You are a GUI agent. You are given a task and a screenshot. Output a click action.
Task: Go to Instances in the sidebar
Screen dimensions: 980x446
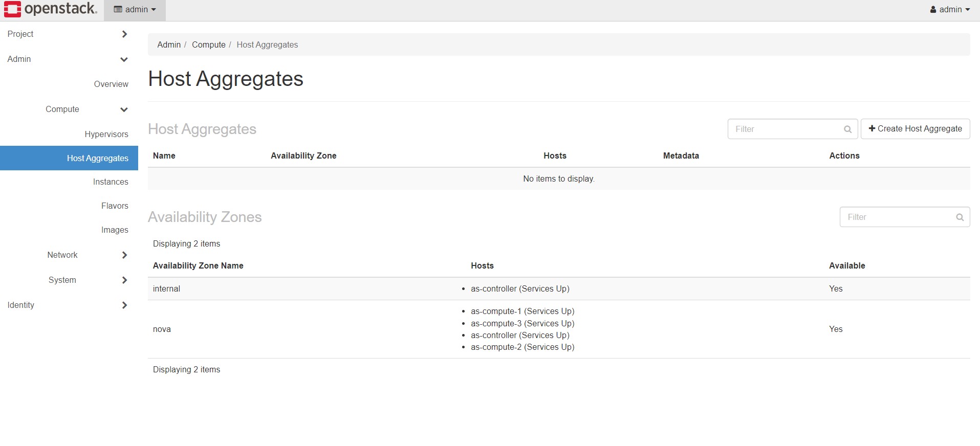pyautogui.click(x=111, y=182)
